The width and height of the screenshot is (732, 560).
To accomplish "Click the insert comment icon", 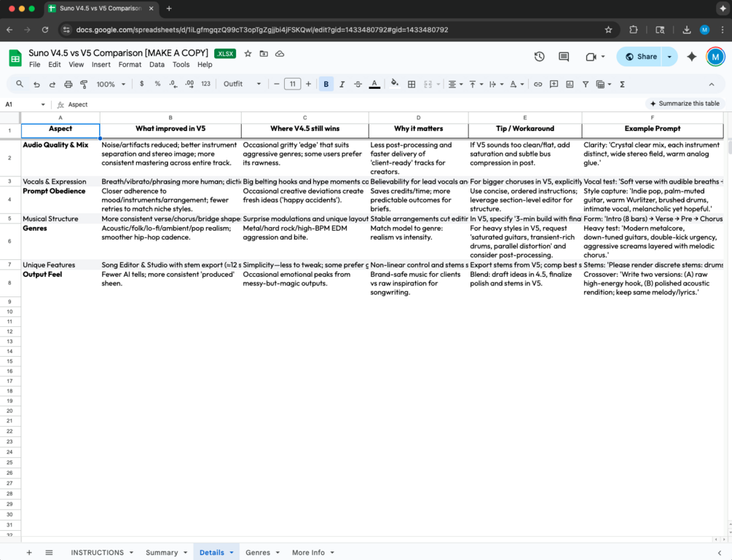I will 554,84.
